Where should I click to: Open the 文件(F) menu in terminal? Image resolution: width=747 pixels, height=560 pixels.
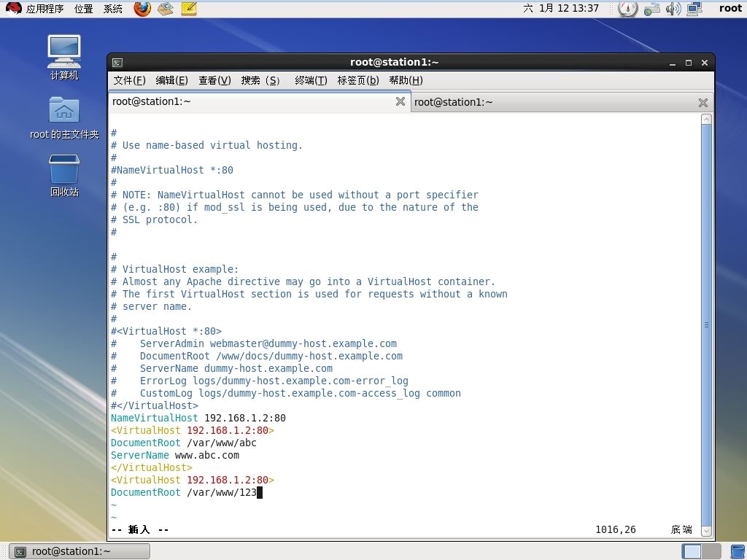point(129,80)
